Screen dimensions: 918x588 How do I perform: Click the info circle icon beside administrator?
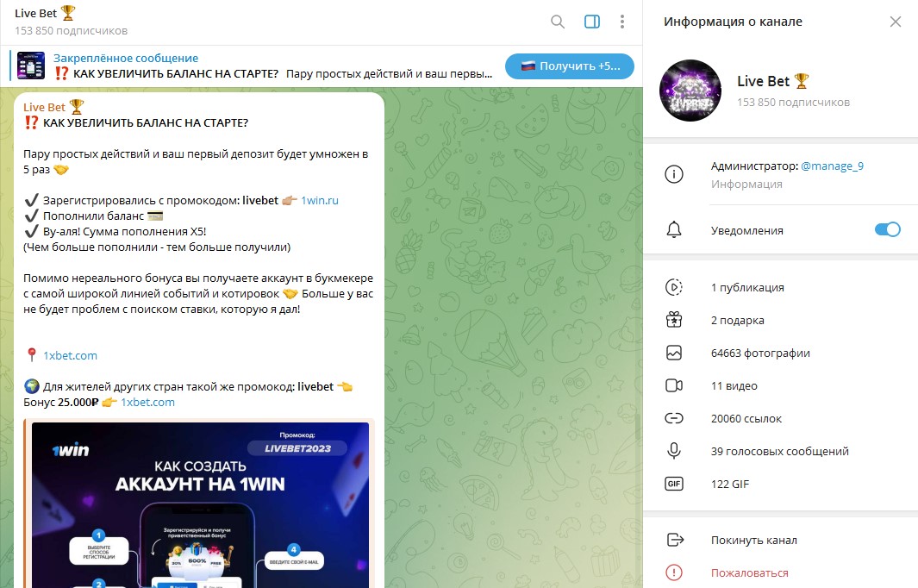point(674,174)
